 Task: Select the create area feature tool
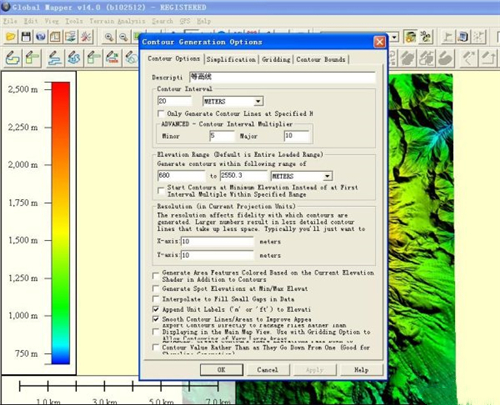[13, 58]
